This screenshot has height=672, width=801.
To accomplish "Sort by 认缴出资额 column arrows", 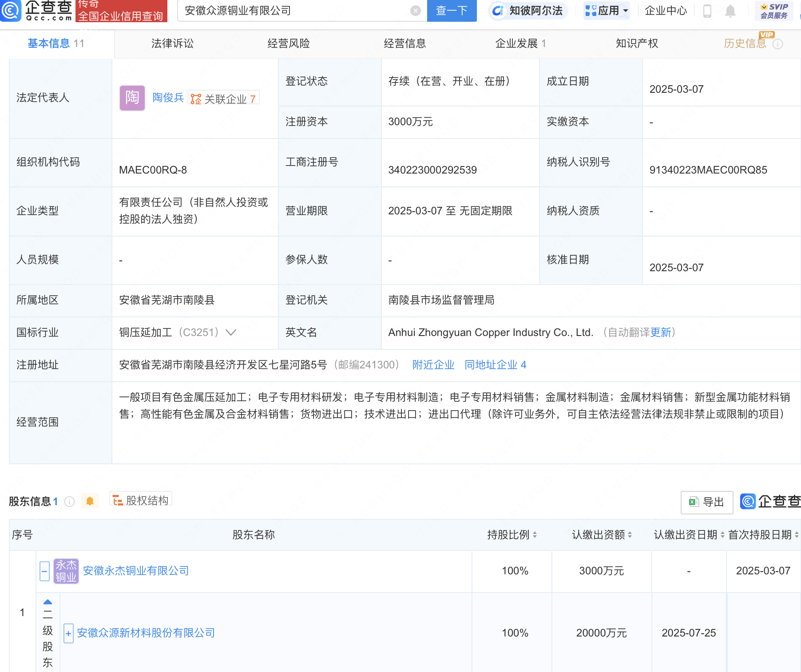I will tap(630, 535).
